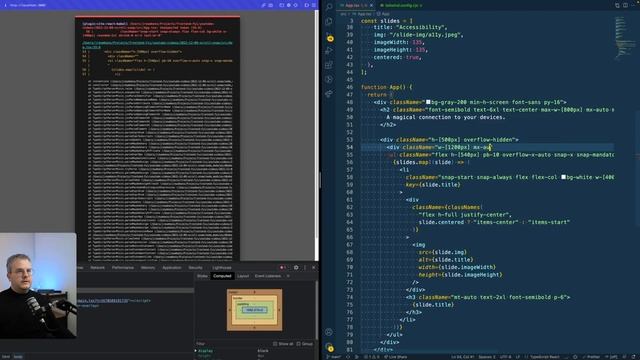This screenshot has height=360, width=640.
Task: Open the Application tab in DevTools
Action: [171, 268]
